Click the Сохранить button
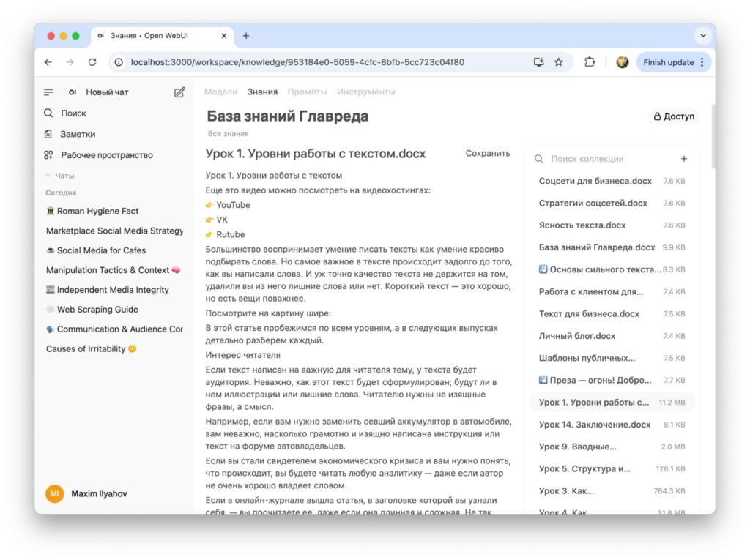 (489, 153)
